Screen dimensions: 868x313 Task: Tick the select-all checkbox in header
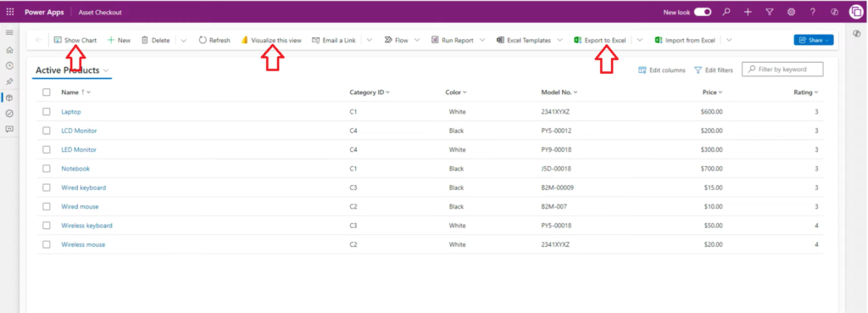pos(47,92)
